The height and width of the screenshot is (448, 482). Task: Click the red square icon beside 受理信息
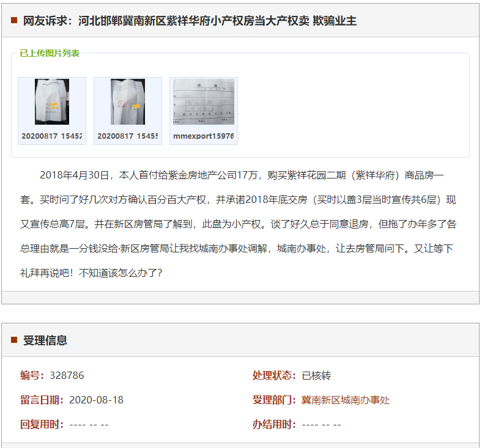(14, 340)
